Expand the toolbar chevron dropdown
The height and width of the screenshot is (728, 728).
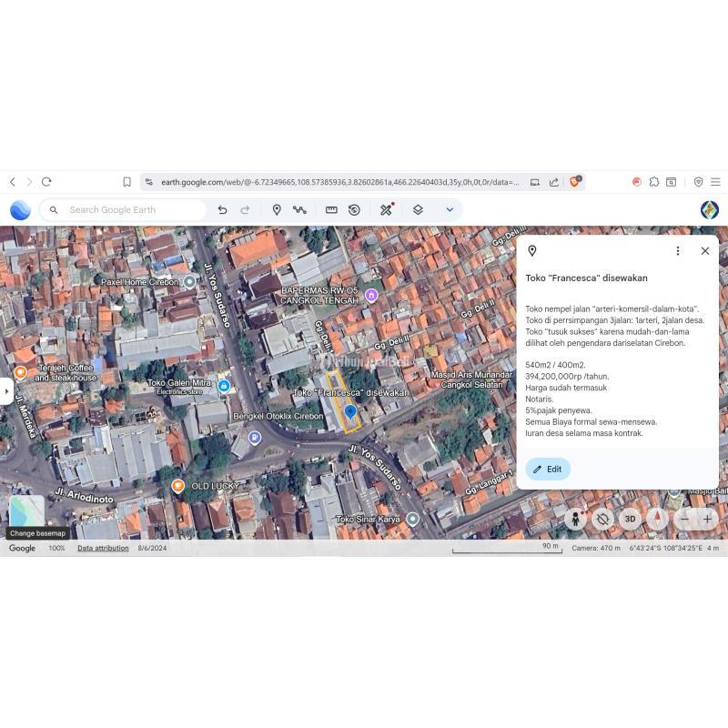pos(450,210)
